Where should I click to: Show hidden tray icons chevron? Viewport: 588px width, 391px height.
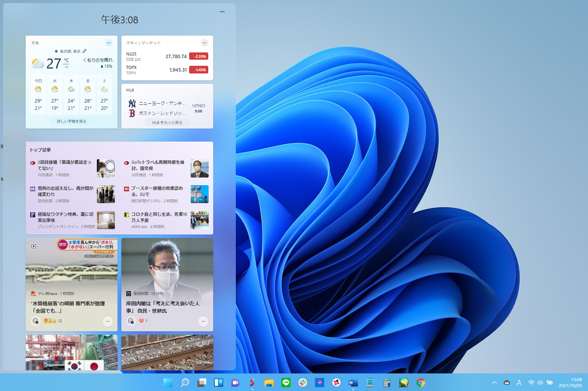click(x=494, y=382)
